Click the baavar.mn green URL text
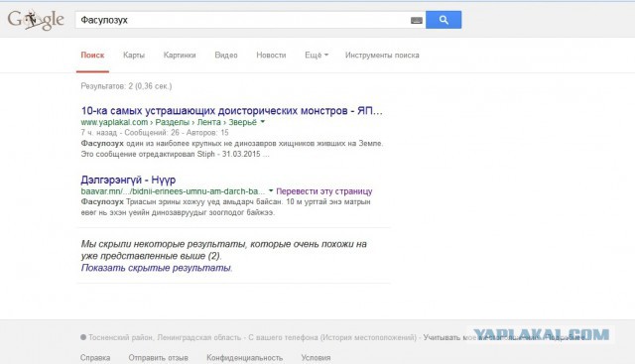The width and height of the screenshot is (635, 364). 173,191
